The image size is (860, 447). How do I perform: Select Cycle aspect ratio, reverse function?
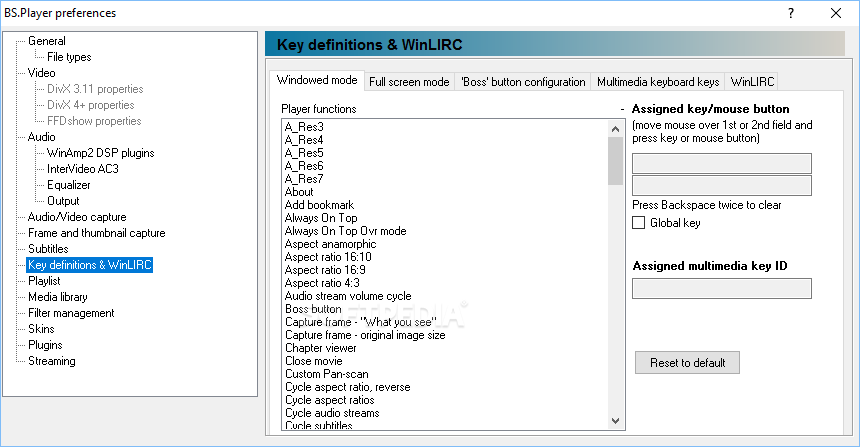tap(348, 387)
